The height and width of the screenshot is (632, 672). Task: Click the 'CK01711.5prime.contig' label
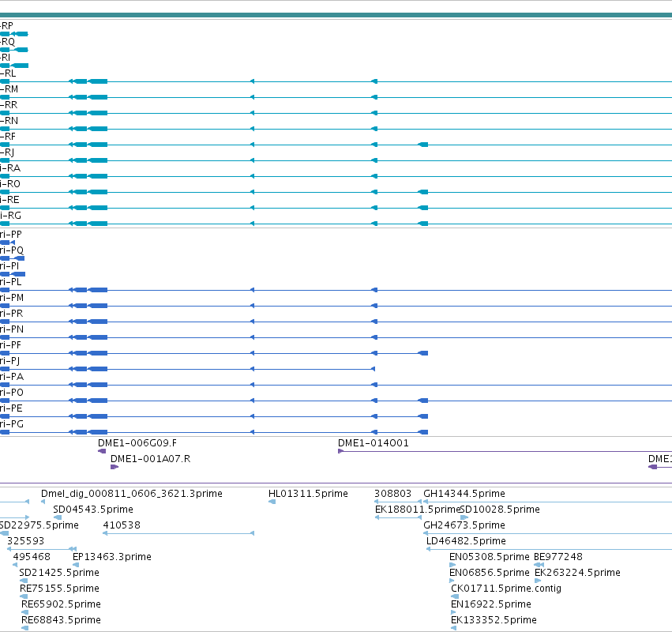pyautogui.click(x=506, y=589)
